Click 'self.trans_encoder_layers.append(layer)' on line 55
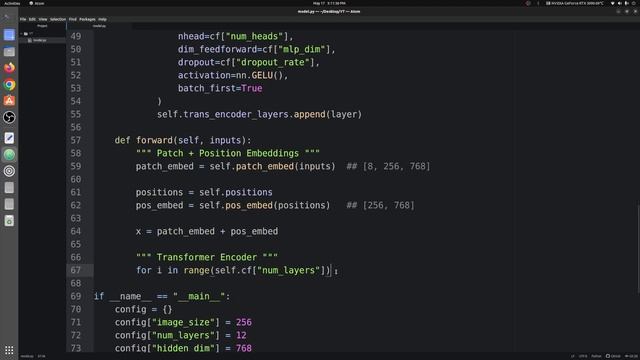 coord(260,114)
